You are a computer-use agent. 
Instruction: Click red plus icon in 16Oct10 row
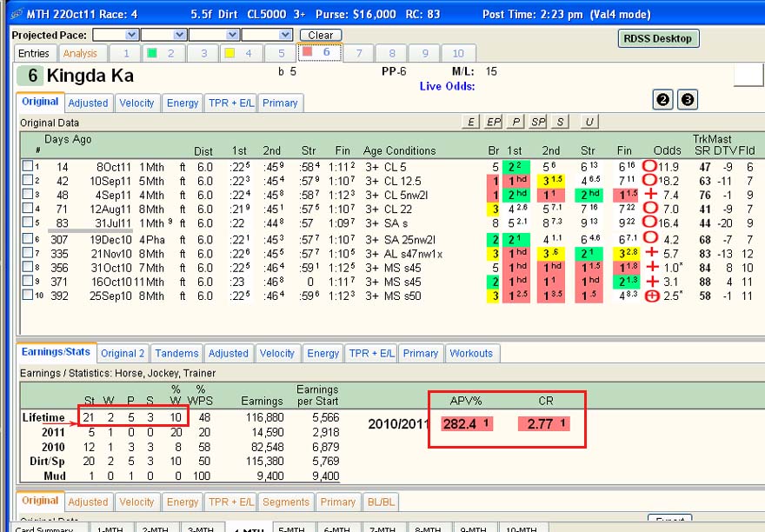[x=652, y=281]
